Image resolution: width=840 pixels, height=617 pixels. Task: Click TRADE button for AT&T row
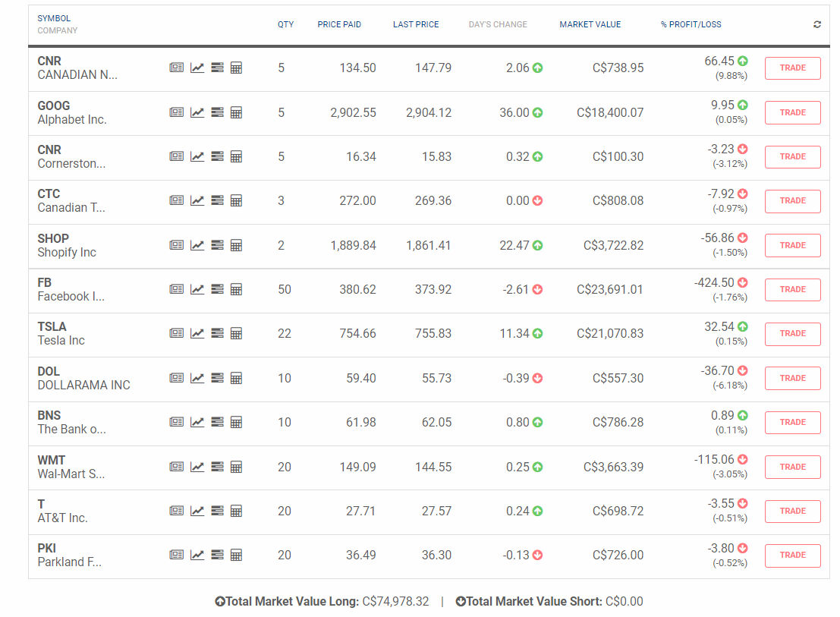(x=792, y=511)
